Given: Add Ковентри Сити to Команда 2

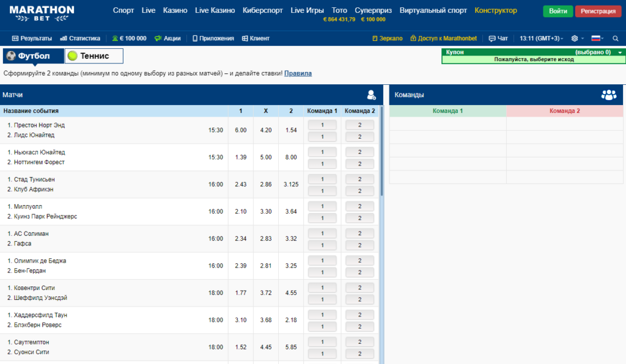Looking at the screenshot, I should [x=359, y=288].
